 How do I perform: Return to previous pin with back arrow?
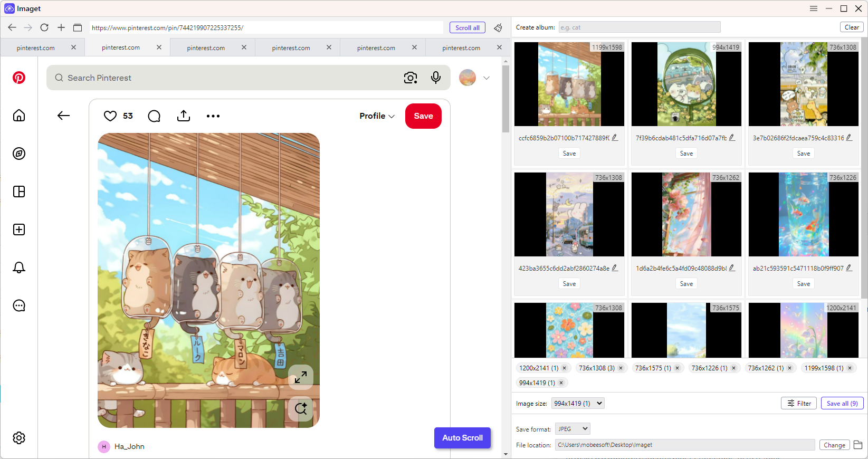[63, 116]
